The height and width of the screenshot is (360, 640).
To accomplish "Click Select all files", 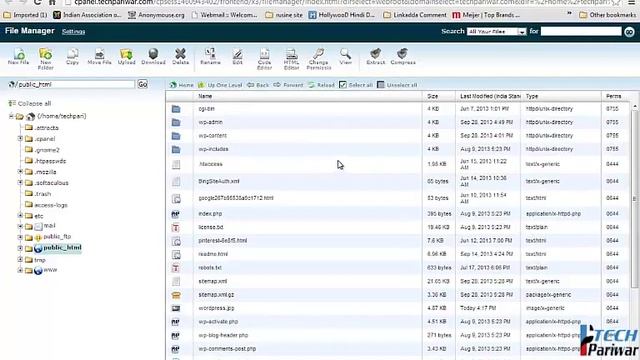I will click(x=356, y=85).
